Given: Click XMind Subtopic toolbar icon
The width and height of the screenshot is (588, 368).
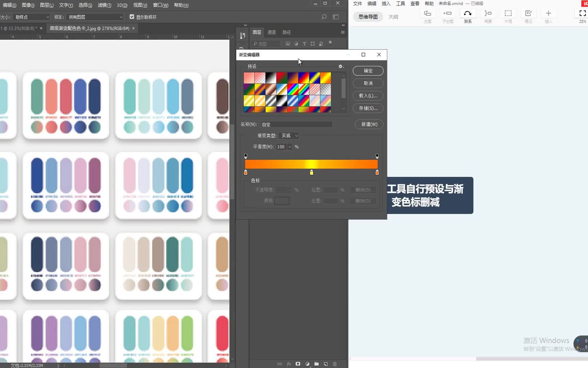Looking at the screenshot, I should [x=448, y=16].
